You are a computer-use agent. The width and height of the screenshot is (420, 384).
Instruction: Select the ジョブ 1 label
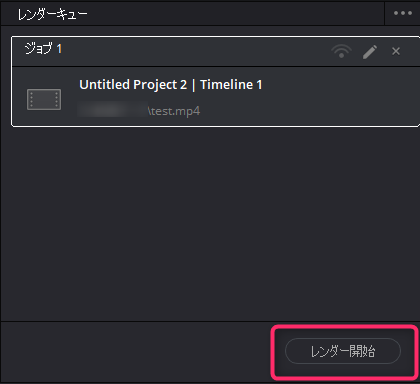43,49
